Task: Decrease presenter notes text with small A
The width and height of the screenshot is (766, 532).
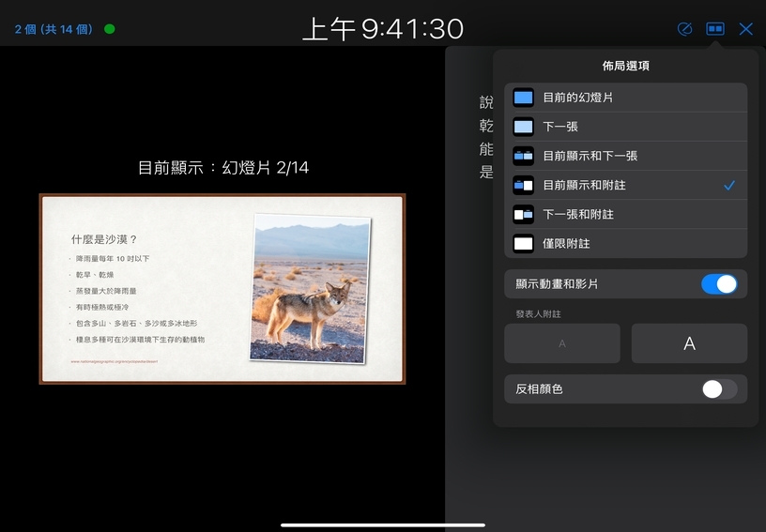Action: [x=562, y=343]
